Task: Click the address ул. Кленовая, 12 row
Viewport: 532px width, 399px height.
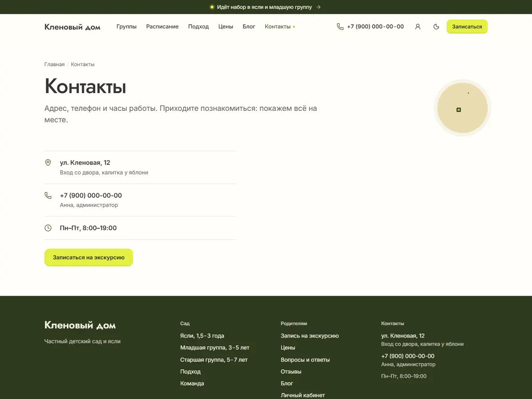Action: click(140, 167)
